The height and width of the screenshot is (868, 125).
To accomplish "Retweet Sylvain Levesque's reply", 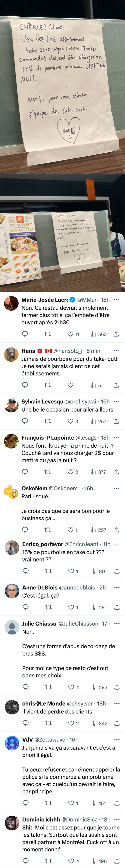I will tap(48, 421).
